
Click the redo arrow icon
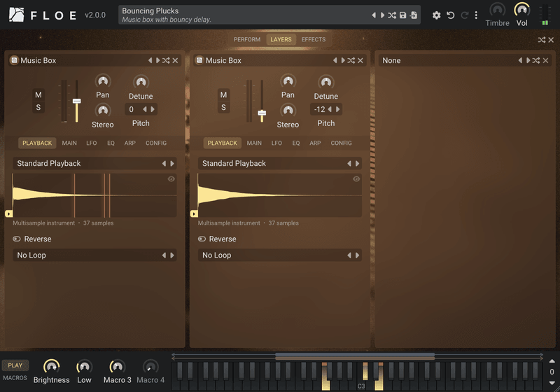(x=464, y=15)
